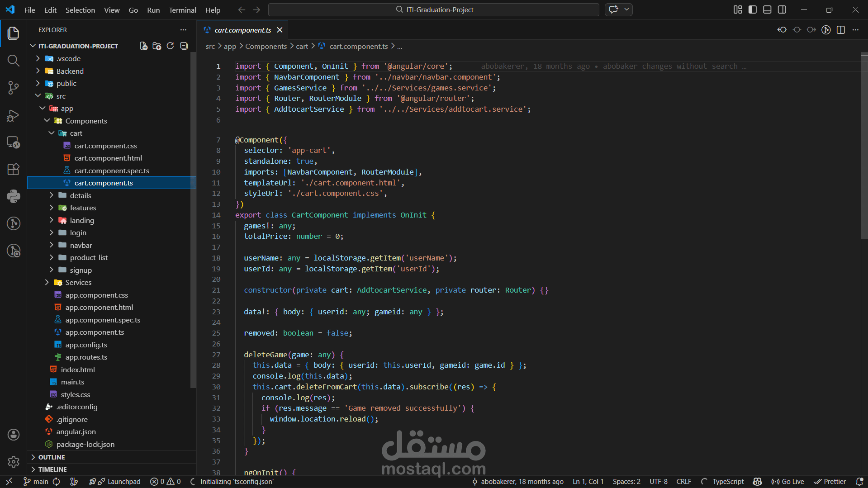The height and width of the screenshot is (488, 868).
Task: Collapse all folders in explorer
Action: [x=184, y=46]
